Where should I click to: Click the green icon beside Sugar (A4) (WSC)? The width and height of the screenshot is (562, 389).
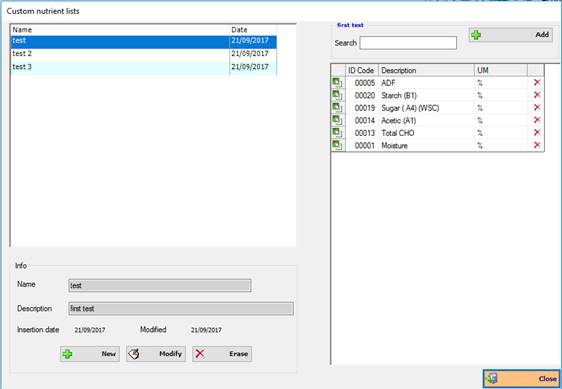pyautogui.click(x=337, y=108)
